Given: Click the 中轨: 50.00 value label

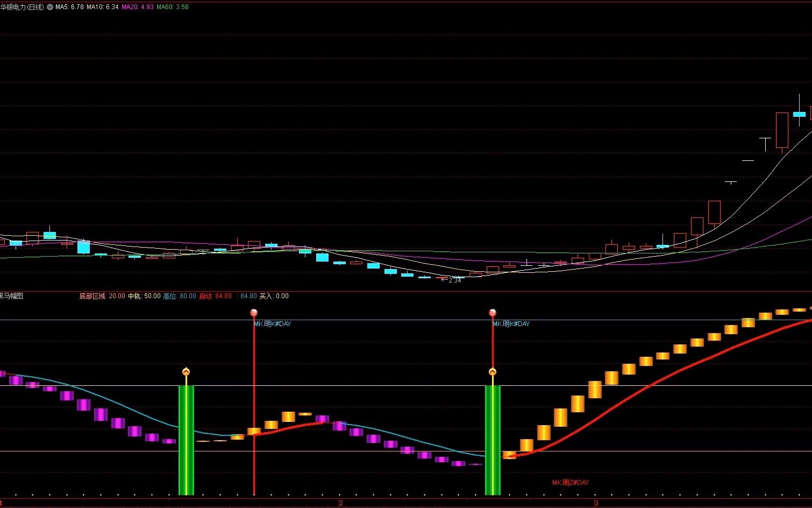Looking at the screenshot, I should point(144,296).
